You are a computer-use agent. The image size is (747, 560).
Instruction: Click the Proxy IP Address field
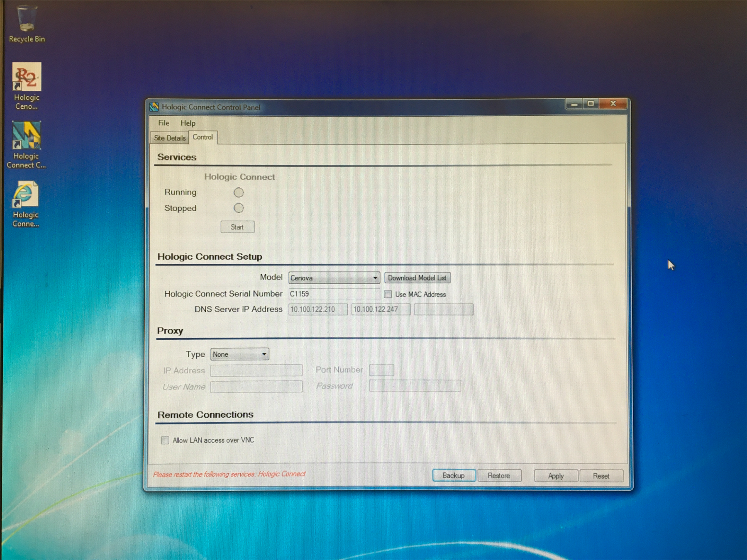coord(256,370)
